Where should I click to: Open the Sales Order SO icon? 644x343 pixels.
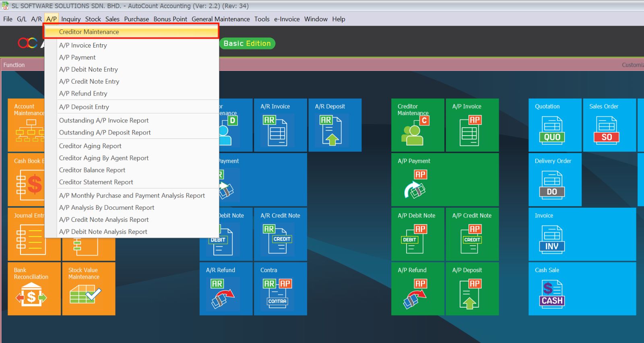click(606, 130)
